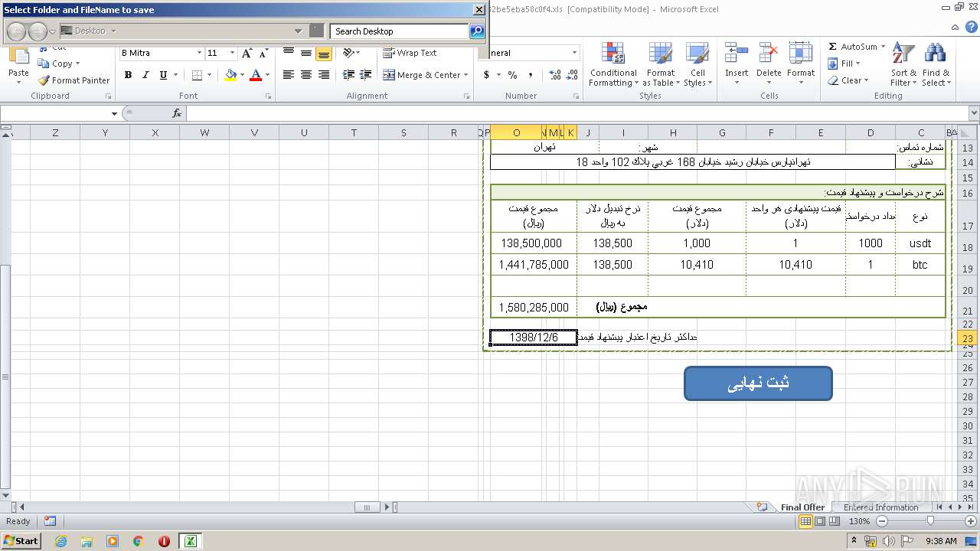
Task: Open Internet Explorer from taskbar
Action: click(61, 541)
